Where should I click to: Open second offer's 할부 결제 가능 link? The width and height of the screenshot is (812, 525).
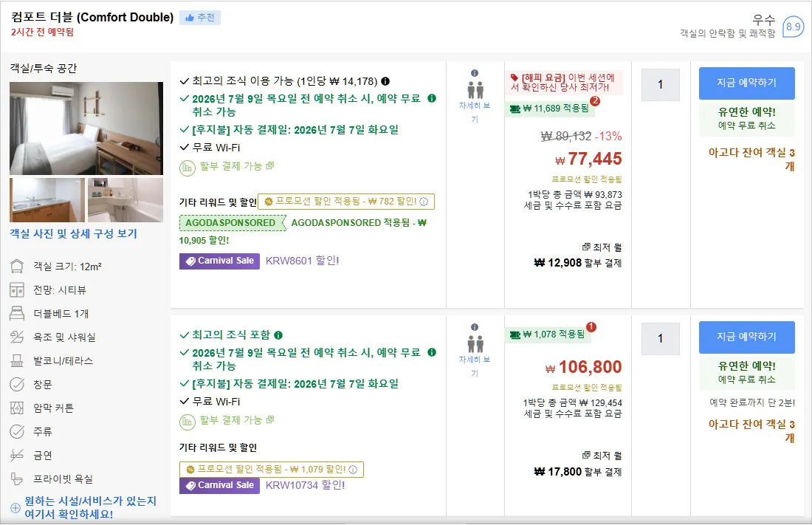237,420
